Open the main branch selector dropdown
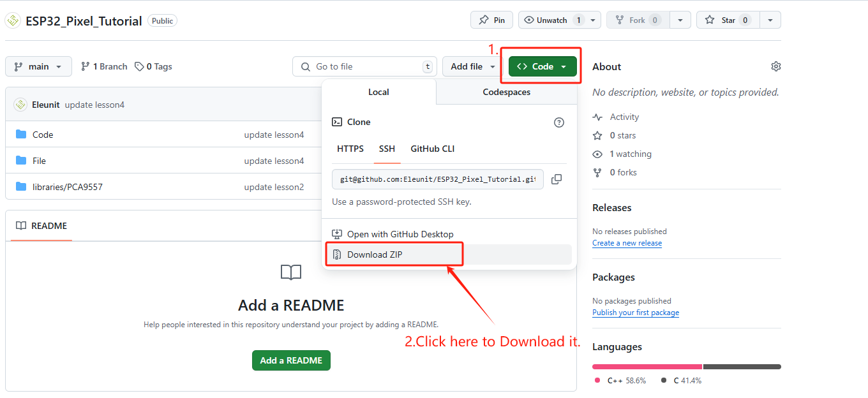 [x=38, y=66]
